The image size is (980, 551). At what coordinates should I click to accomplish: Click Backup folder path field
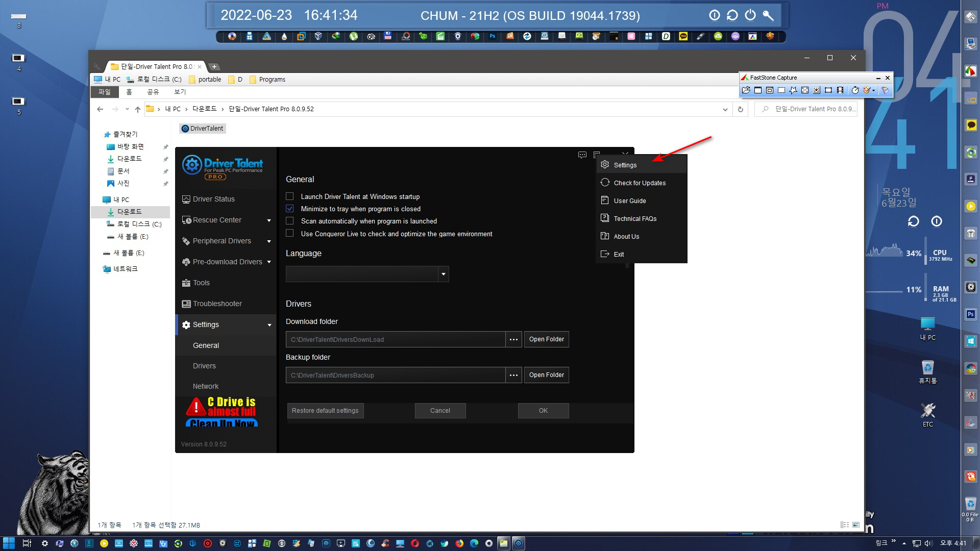pos(396,375)
